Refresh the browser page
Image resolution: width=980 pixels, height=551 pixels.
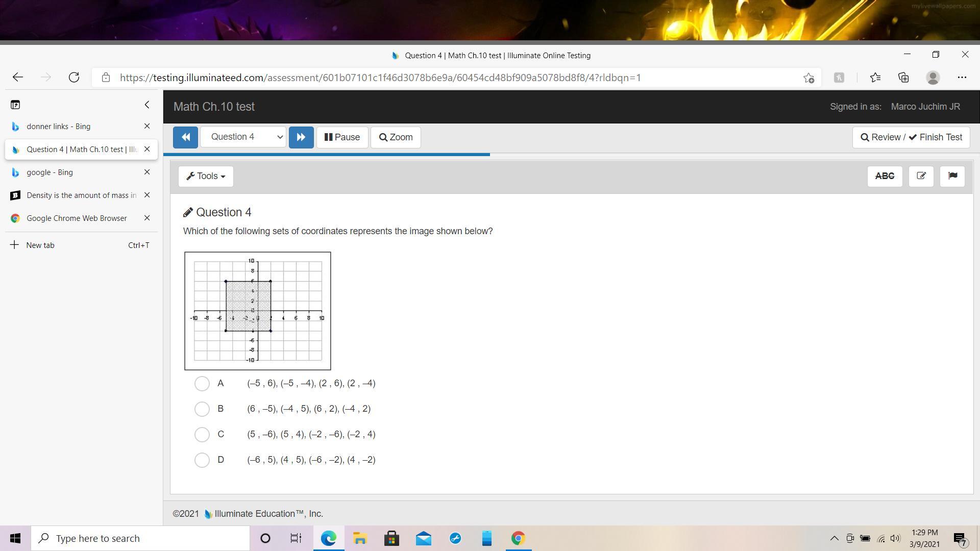pyautogui.click(x=74, y=78)
